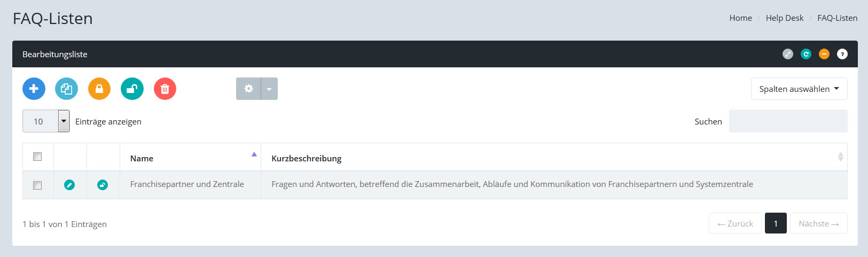The width and height of the screenshot is (868, 257).
Task: Open the question mark help icon
Action: click(x=842, y=54)
